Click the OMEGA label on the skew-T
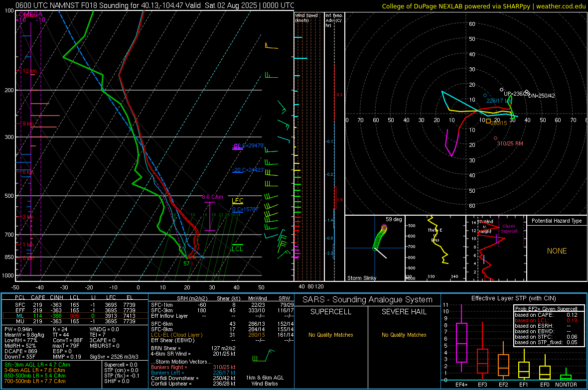 coord(30,14)
